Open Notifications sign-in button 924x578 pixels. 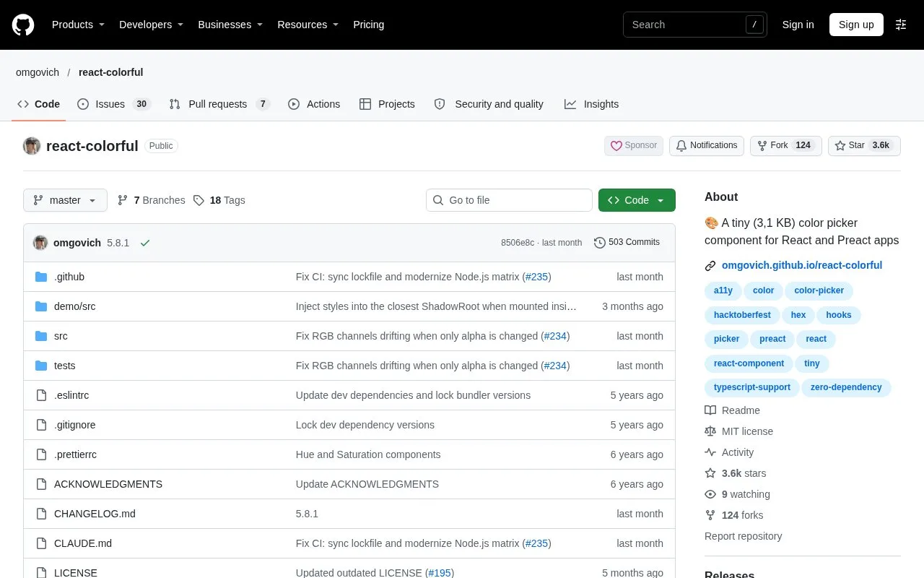click(x=706, y=145)
